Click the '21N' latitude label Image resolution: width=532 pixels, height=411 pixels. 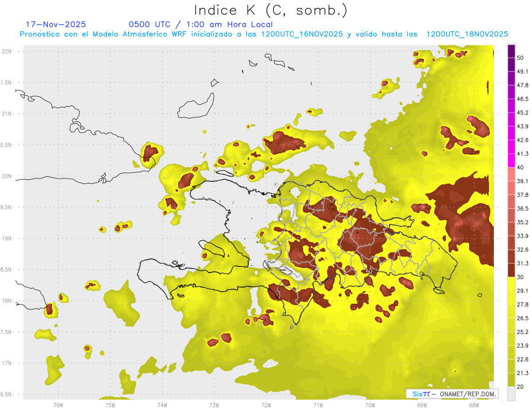7,114
